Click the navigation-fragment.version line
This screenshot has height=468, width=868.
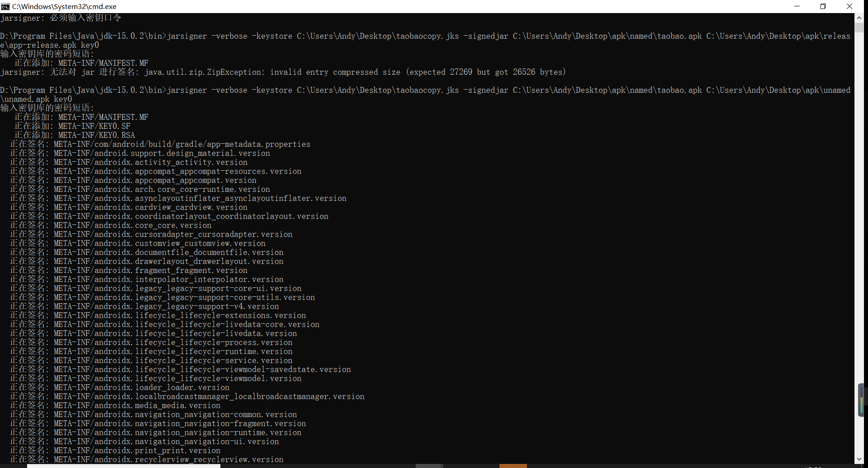pos(158,423)
